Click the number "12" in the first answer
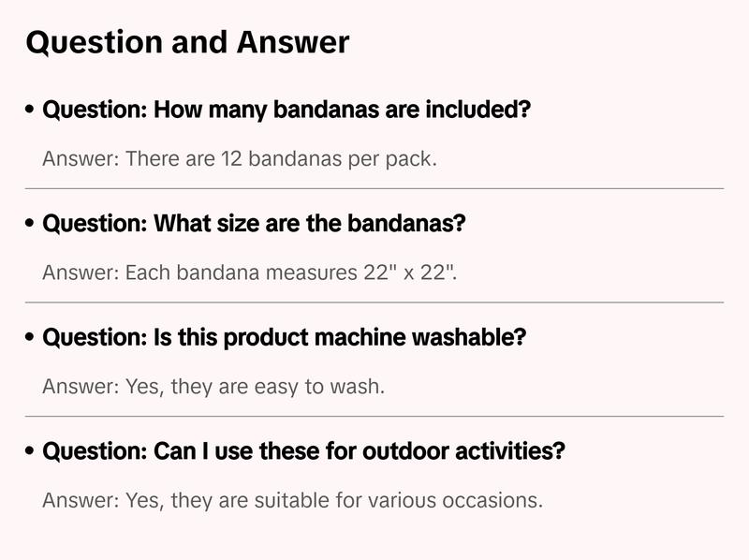Image resolution: width=749 pixels, height=560 pixels. pyautogui.click(x=232, y=159)
